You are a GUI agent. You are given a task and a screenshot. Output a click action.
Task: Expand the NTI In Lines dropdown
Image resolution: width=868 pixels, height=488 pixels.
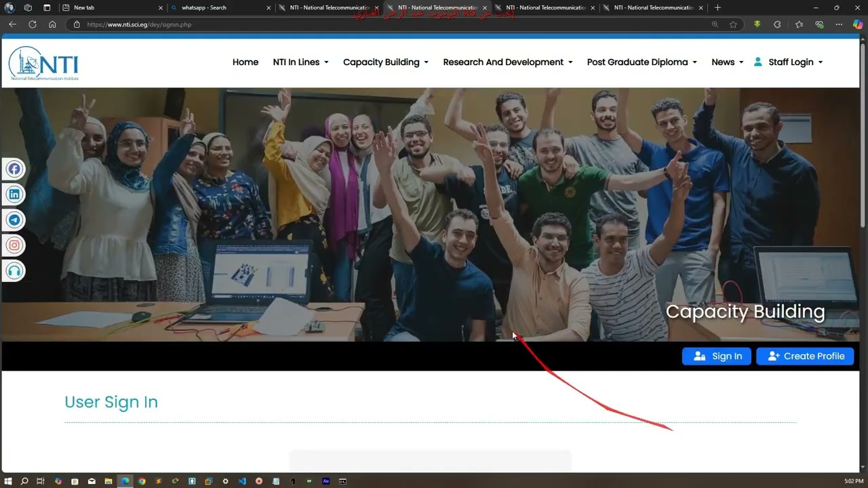tap(300, 62)
